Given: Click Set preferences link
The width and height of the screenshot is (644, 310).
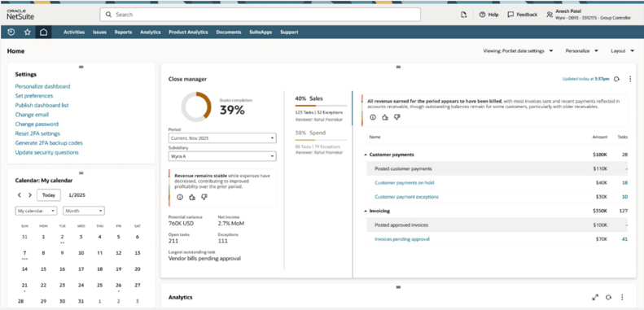Looking at the screenshot, I should [x=34, y=96].
